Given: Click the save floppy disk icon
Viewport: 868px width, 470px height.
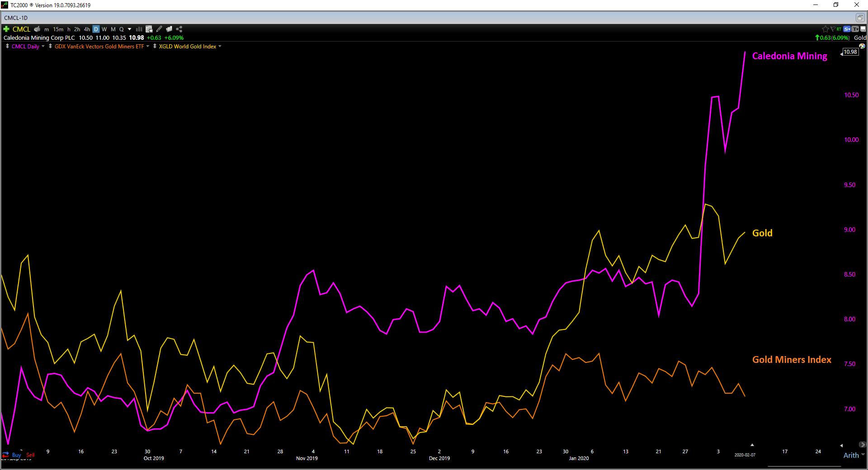Looking at the screenshot, I should pyautogui.click(x=863, y=29).
